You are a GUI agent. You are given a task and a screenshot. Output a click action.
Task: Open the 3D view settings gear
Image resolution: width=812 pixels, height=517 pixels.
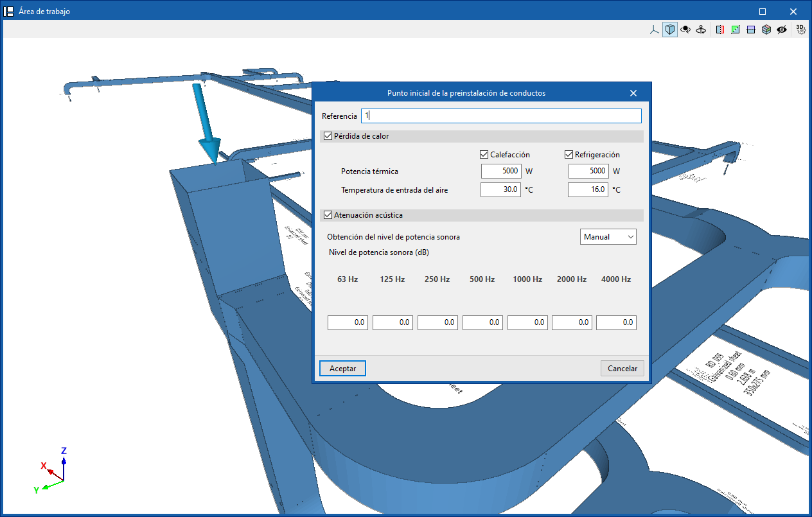point(801,30)
